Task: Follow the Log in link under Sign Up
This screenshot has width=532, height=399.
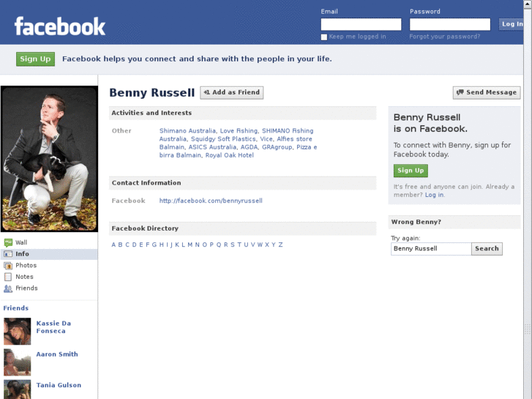Action: point(434,195)
